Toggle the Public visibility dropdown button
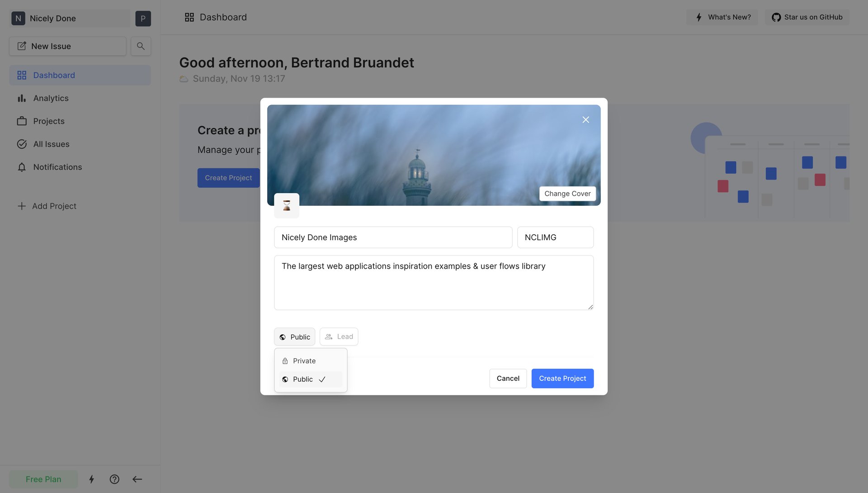 click(295, 337)
